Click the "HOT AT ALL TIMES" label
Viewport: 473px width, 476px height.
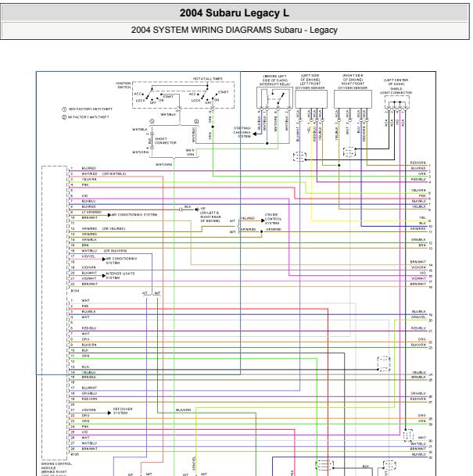pyautogui.click(x=208, y=79)
